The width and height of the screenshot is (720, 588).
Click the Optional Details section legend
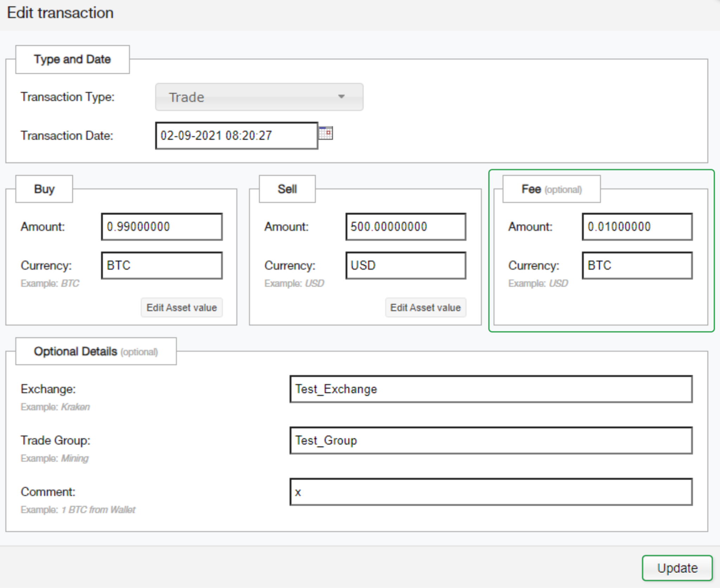tap(96, 351)
